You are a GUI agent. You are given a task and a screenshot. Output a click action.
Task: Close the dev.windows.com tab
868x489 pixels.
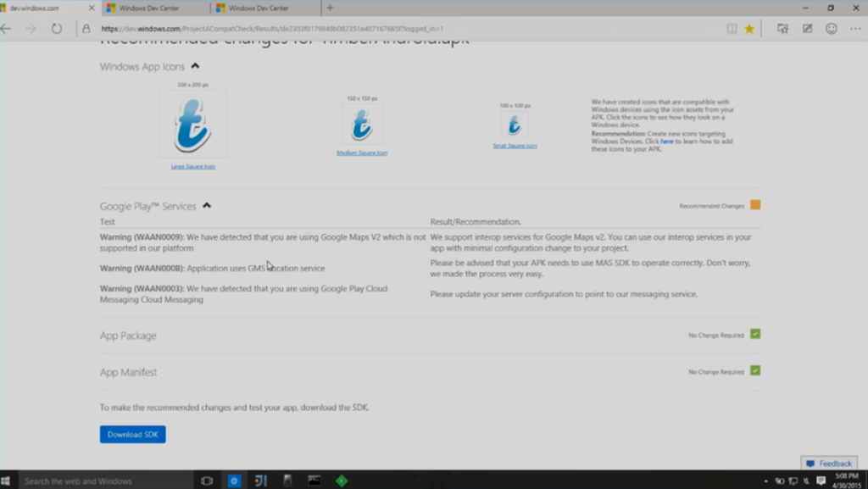[92, 8]
